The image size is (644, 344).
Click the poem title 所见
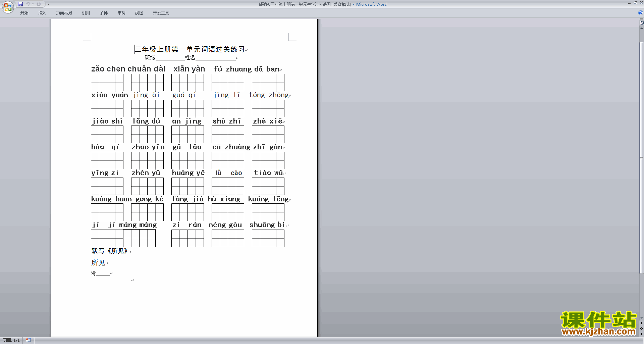[x=98, y=262]
